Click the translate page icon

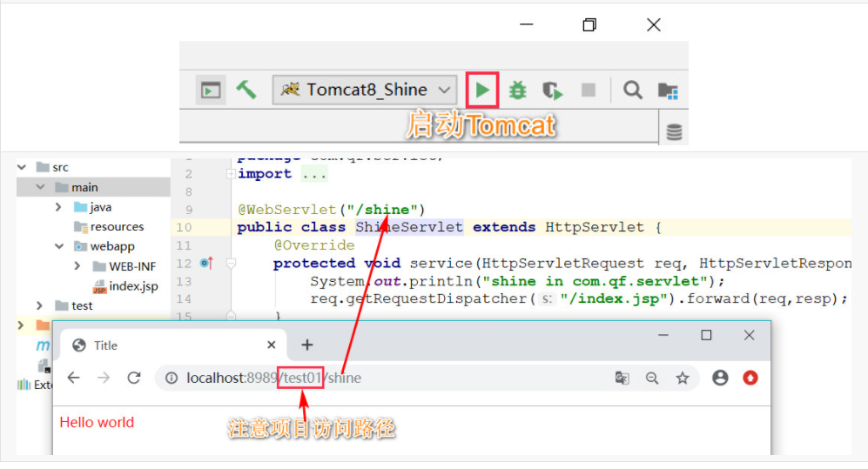622,378
